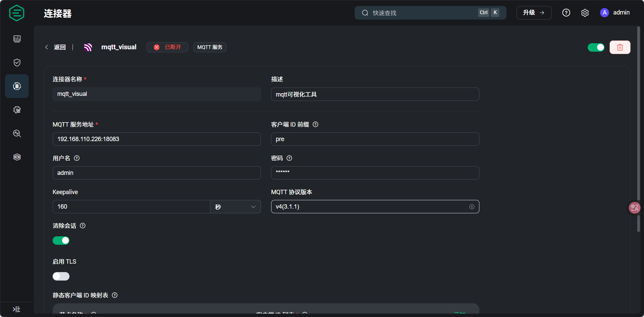Open the stacked layers sidebar icon
644x317 pixels.
(x=17, y=157)
